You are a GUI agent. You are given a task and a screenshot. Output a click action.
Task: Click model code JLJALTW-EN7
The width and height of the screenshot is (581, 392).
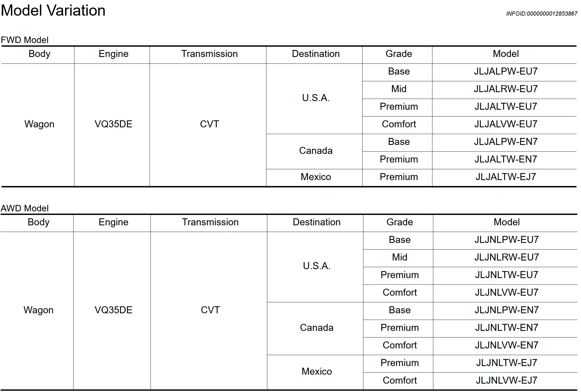[x=506, y=159]
